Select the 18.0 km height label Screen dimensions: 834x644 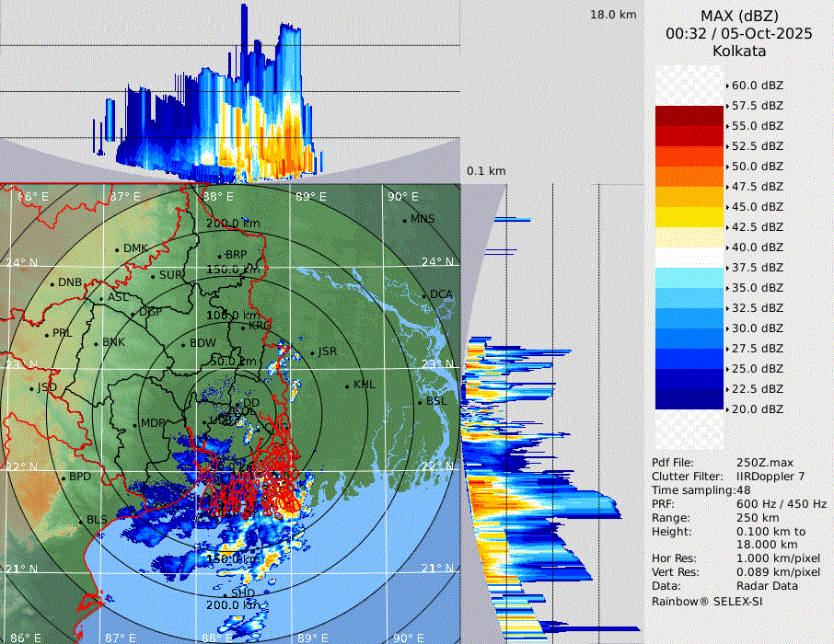point(613,15)
